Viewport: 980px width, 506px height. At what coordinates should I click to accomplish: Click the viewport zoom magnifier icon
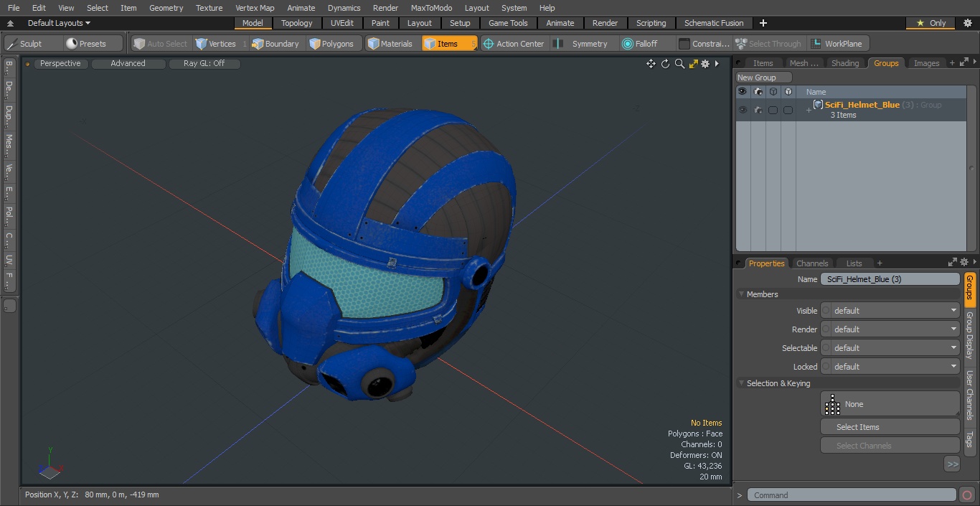coord(679,64)
